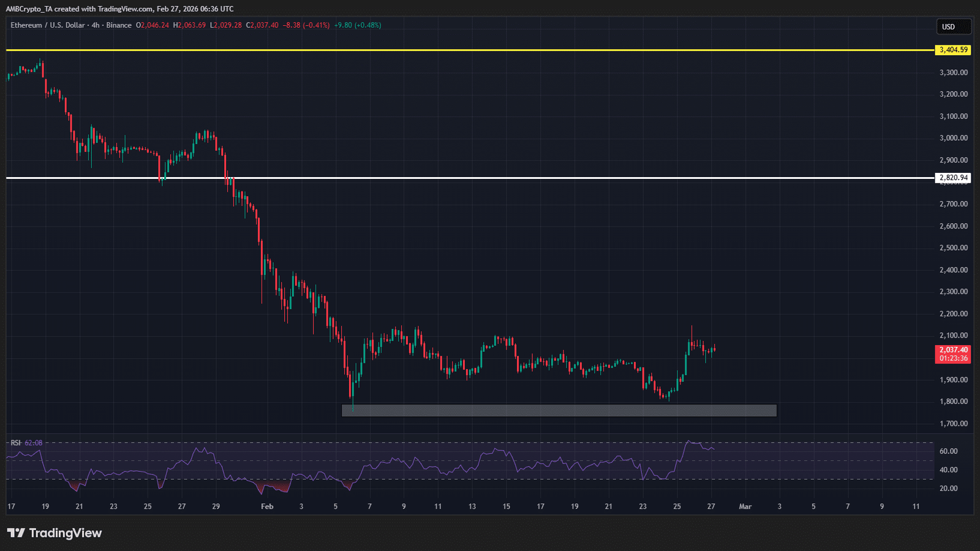This screenshot has height=551, width=980.
Task: Click the TradingView logo icon
Action: [x=16, y=533]
